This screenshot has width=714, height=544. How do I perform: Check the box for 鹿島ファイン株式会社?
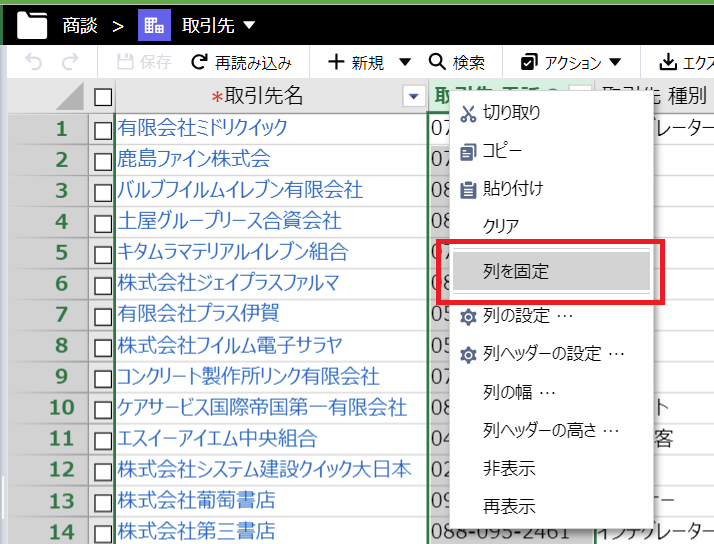coord(102,160)
